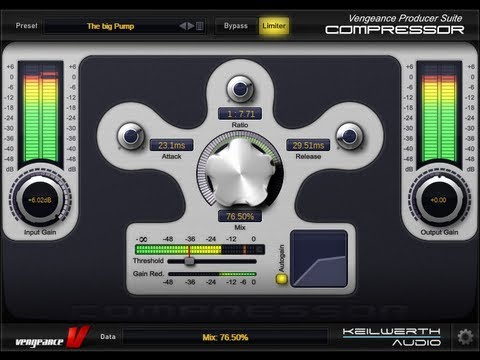Click the preset name The big Pump
The width and height of the screenshot is (480, 360).
pos(111,26)
